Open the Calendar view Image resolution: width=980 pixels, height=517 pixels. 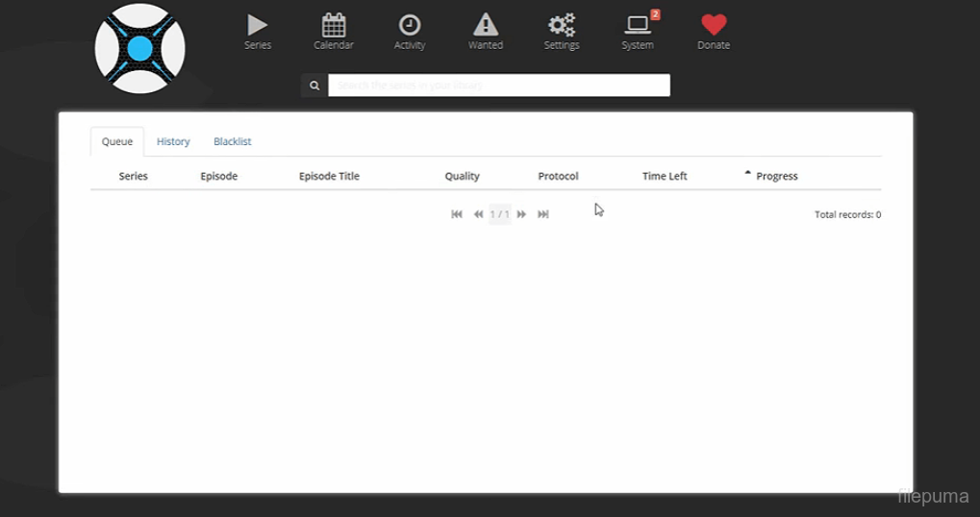pyautogui.click(x=334, y=31)
